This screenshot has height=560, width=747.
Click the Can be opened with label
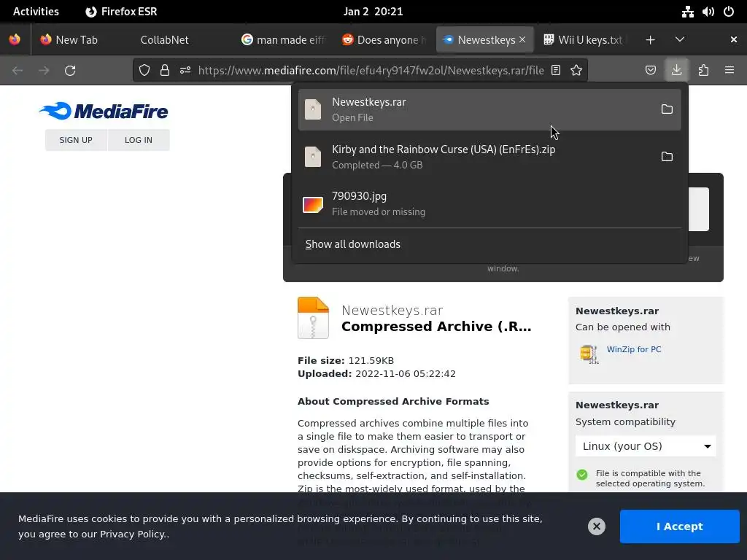point(623,327)
